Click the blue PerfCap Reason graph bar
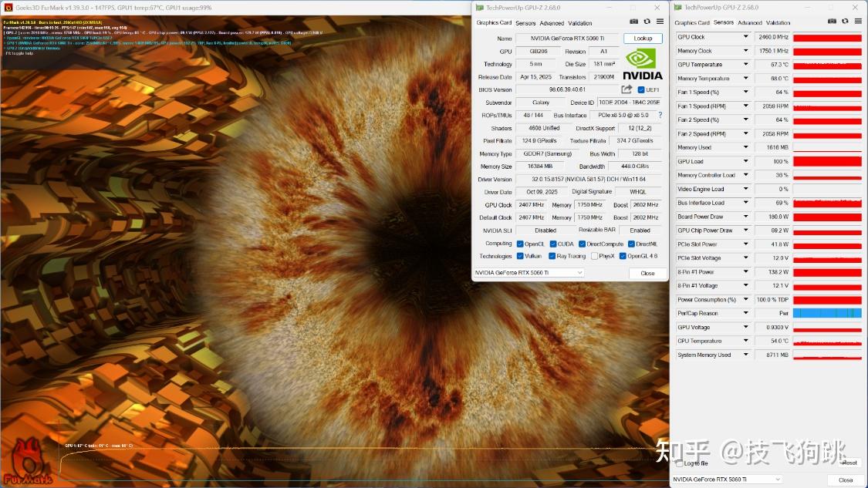 827,313
